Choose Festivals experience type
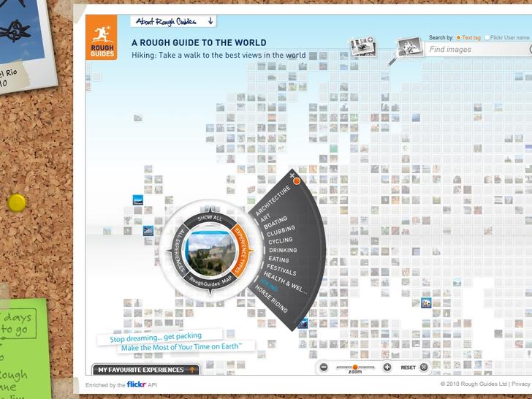The width and height of the screenshot is (532, 399). (x=281, y=270)
